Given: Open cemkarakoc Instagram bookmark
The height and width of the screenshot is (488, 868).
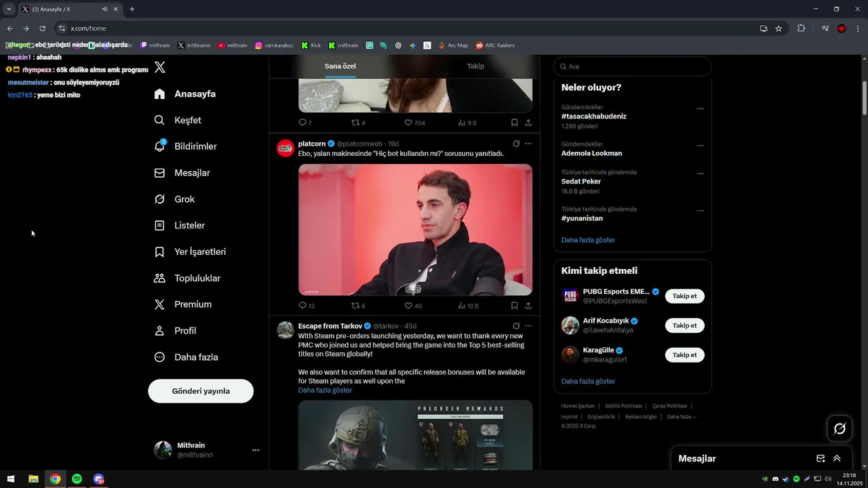Looking at the screenshot, I should [274, 45].
